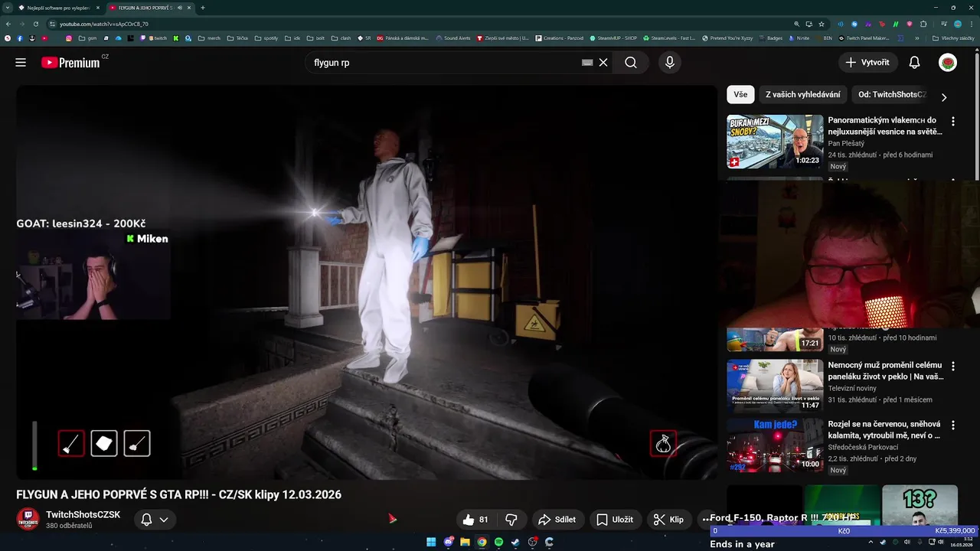Image resolution: width=980 pixels, height=551 pixels.
Task: Reload the YouTube page
Action: [35, 24]
